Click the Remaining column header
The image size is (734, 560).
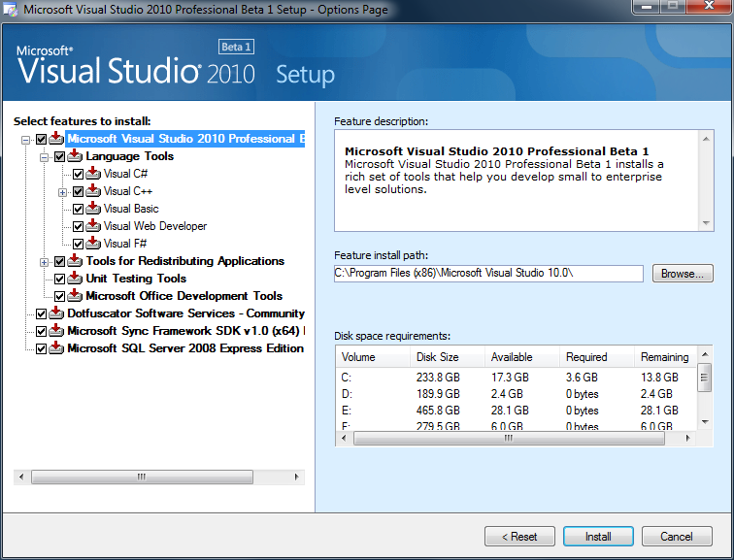tap(666, 357)
